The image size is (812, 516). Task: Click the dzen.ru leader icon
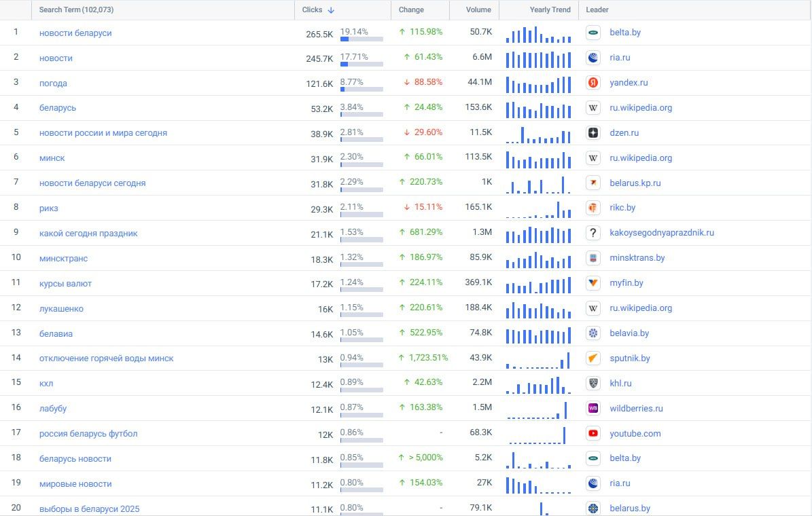pos(593,133)
